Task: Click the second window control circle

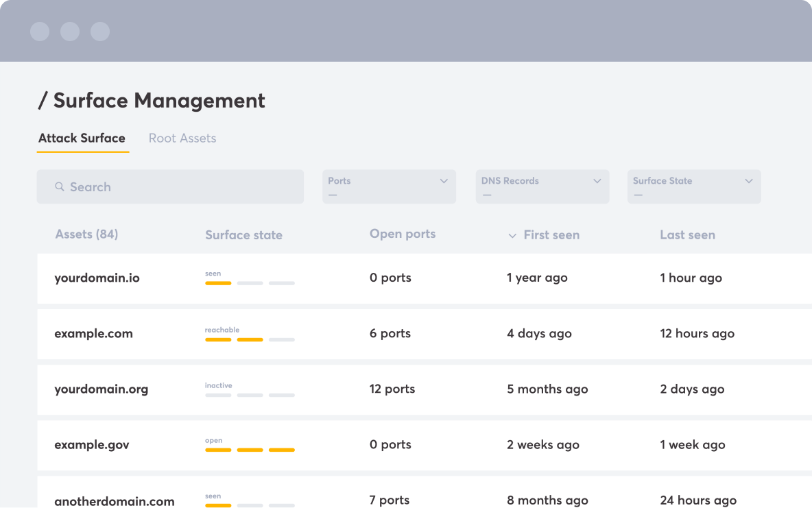Action: tap(70, 31)
